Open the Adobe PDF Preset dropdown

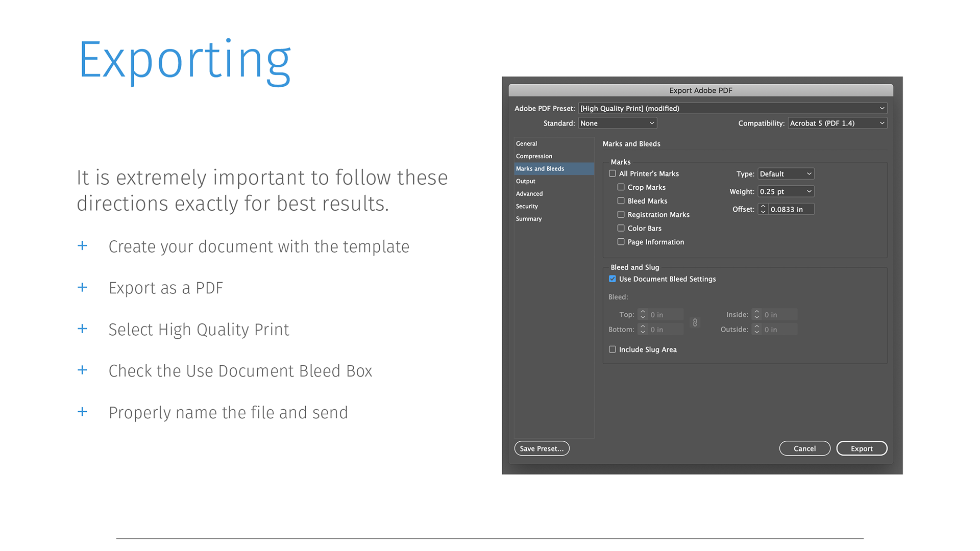732,108
